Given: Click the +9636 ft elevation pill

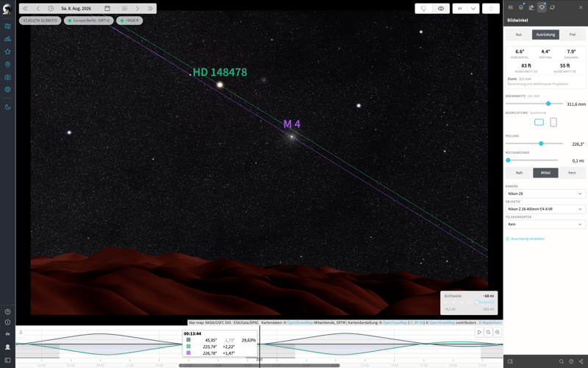Looking at the screenshot, I should (x=129, y=21).
